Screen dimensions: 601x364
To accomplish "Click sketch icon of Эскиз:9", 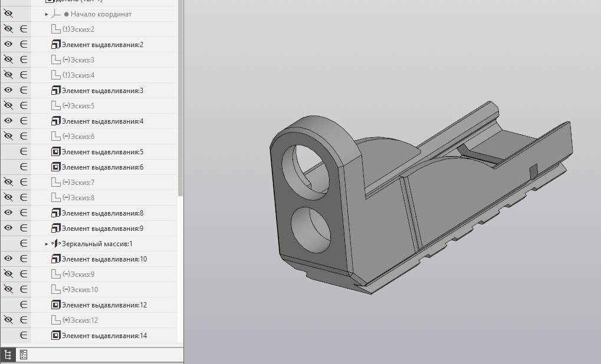I will (56, 274).
